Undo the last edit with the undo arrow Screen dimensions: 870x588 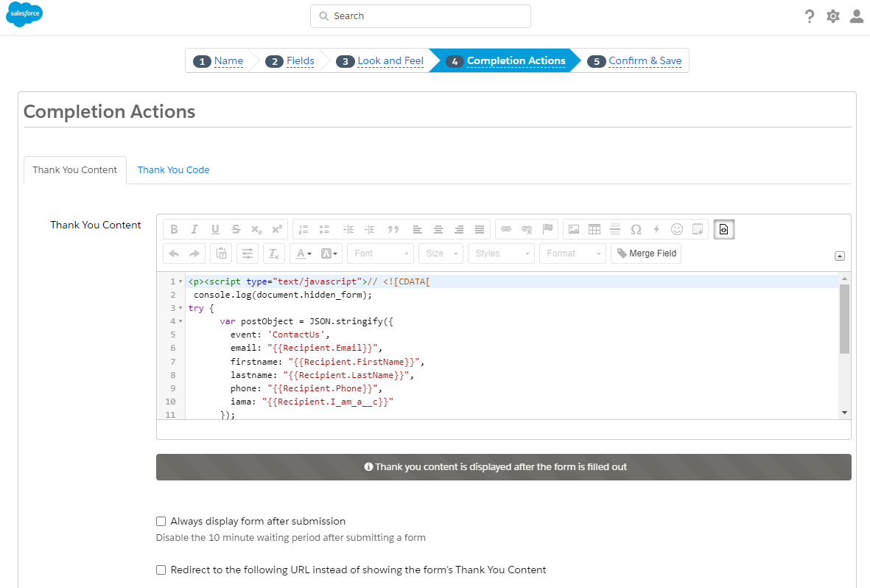coord(173,253)
